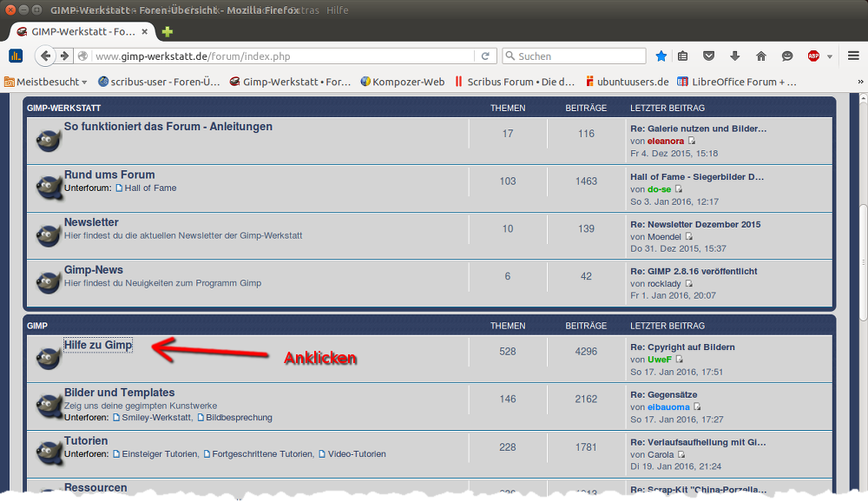Open the bookmarks list icon
Viewport: 868px width, 502px height.
682,56
